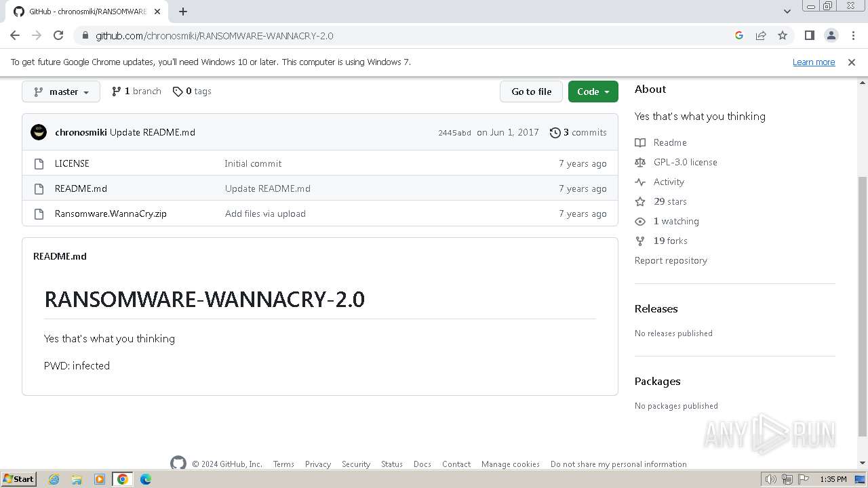Click the browser back arrow
Image resolution: width=868 pixels, height=488 pixels.
pos(15,35)
